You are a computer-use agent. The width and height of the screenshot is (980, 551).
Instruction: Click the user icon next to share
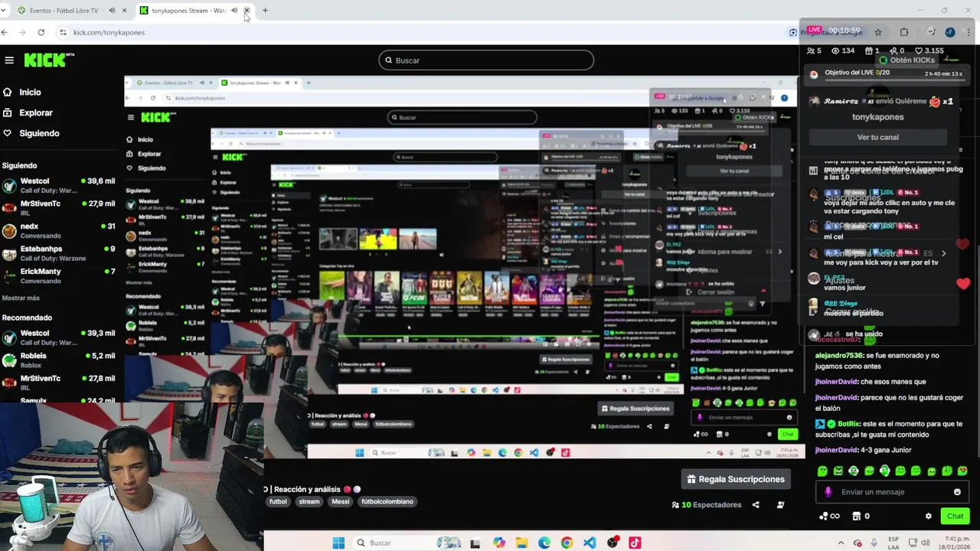(x=780, y=505)
